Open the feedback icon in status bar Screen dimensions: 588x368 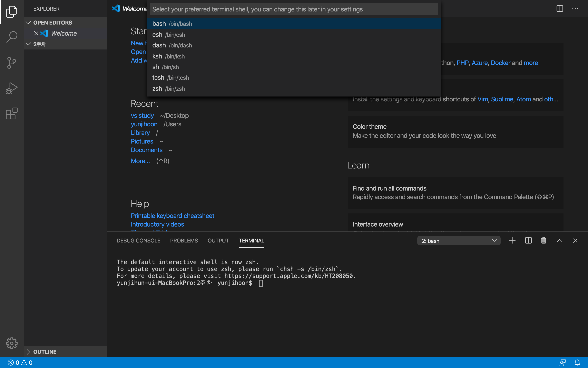pyautogui.click(x=562, y=363)
